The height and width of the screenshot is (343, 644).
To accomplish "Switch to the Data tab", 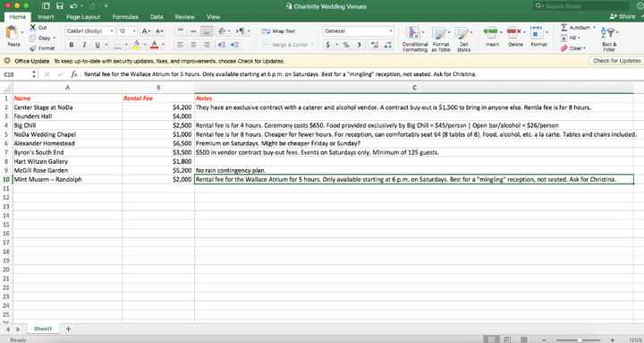I will pyautogui.click(x=157, y=17).
